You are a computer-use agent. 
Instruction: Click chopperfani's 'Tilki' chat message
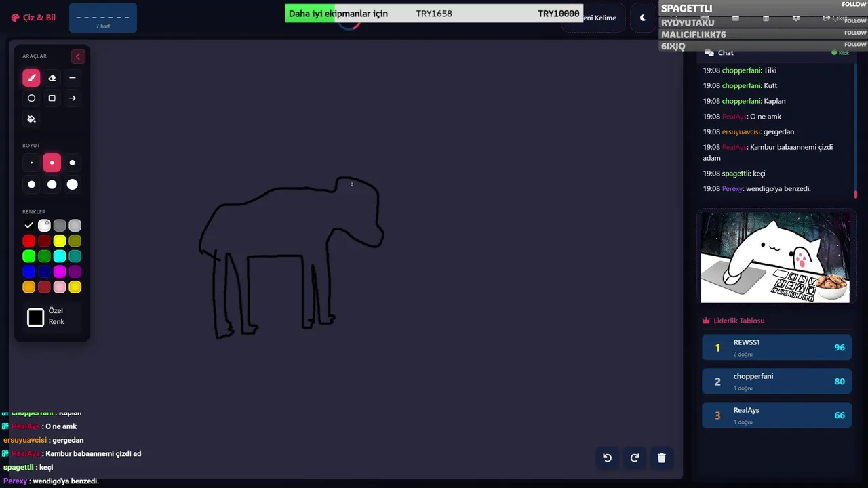tap(740, 70)
